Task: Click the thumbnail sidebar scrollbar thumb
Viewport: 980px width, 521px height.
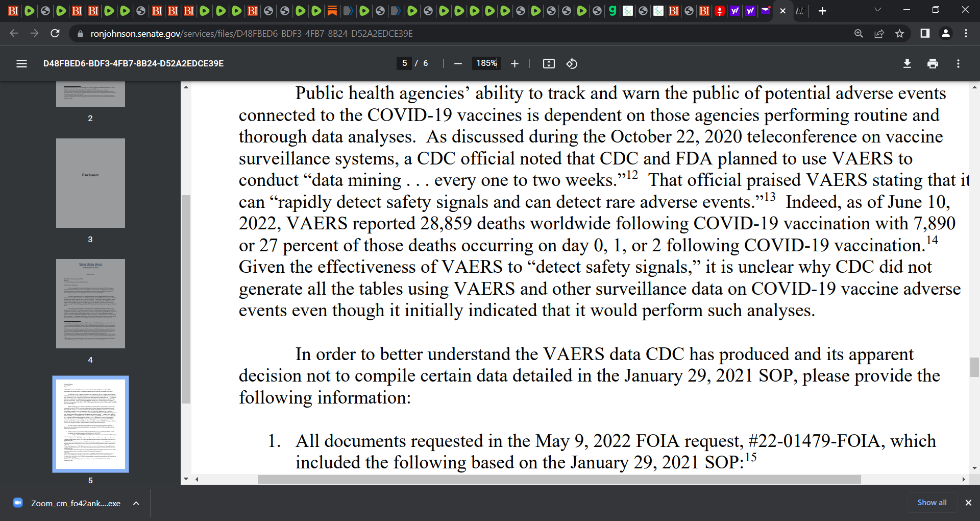Action: point(186,299)
